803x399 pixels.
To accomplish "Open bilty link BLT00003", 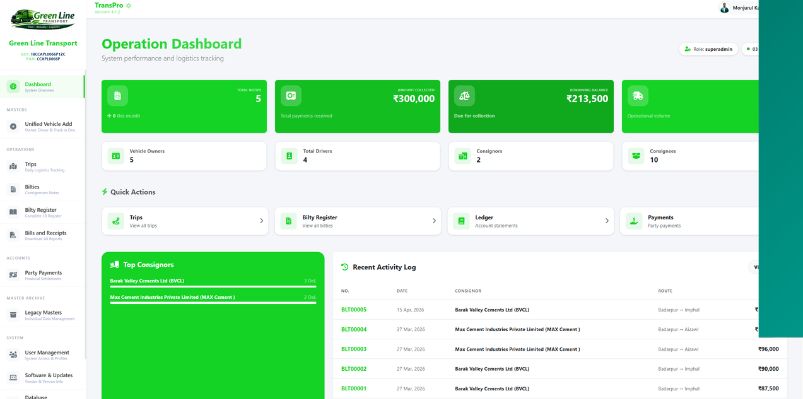I will pyautogui.click(x=354, y=349).
